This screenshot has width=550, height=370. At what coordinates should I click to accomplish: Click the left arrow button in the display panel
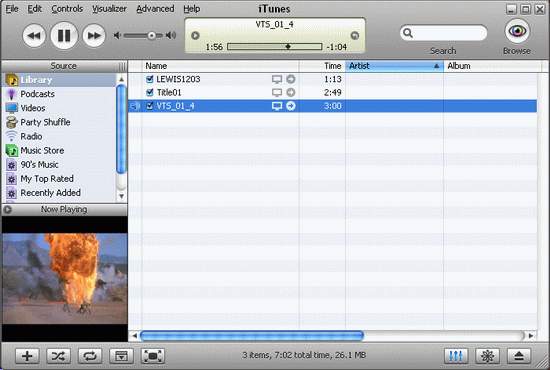pyautogui.click(x=195, y=35)
